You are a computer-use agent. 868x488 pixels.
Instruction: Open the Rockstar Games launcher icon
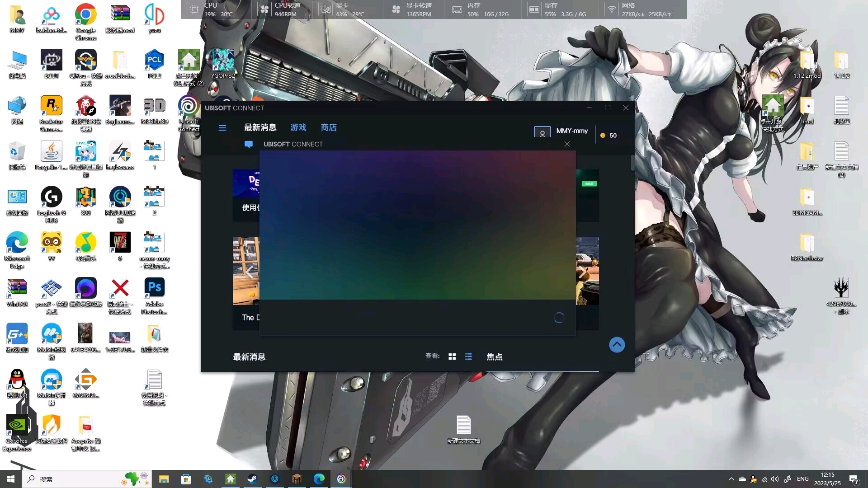51,113
